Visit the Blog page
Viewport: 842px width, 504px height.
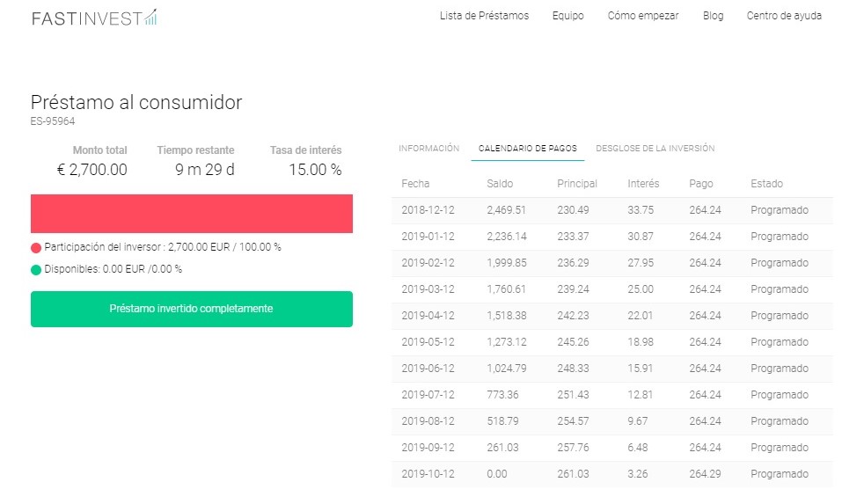click(713, 16)
